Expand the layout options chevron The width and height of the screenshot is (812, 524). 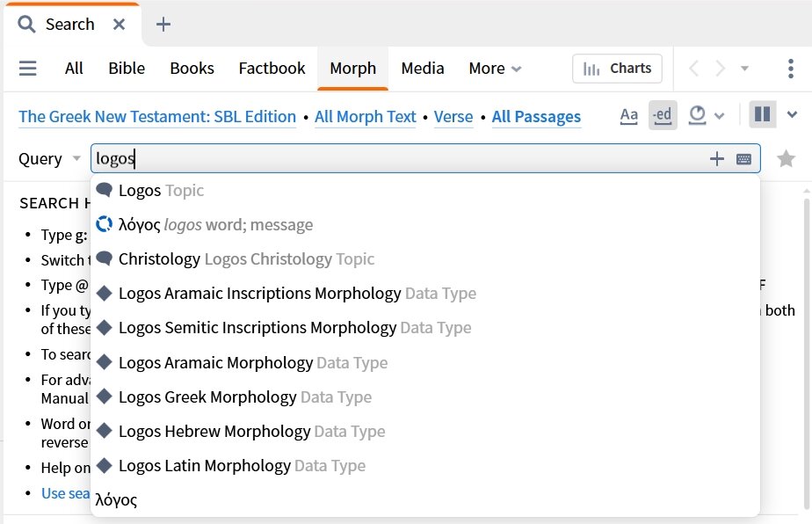click(x=792, y=114)
